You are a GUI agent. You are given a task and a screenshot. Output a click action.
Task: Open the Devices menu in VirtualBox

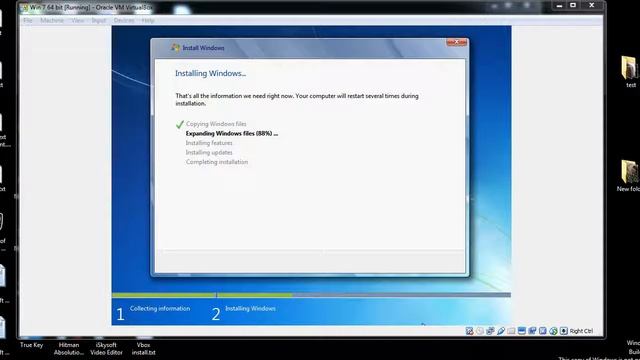click(124, 20)
